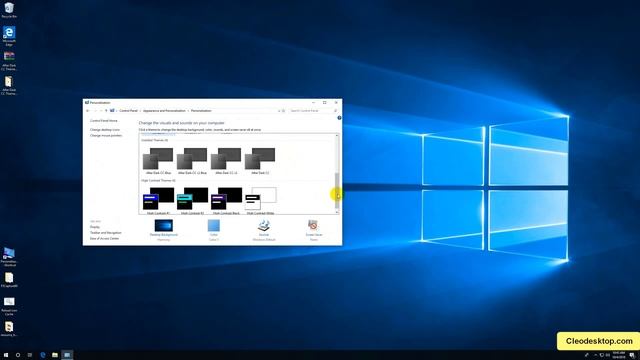Expand the address bar history dropdown
The image size is (640, 360).
pos(279,111)
